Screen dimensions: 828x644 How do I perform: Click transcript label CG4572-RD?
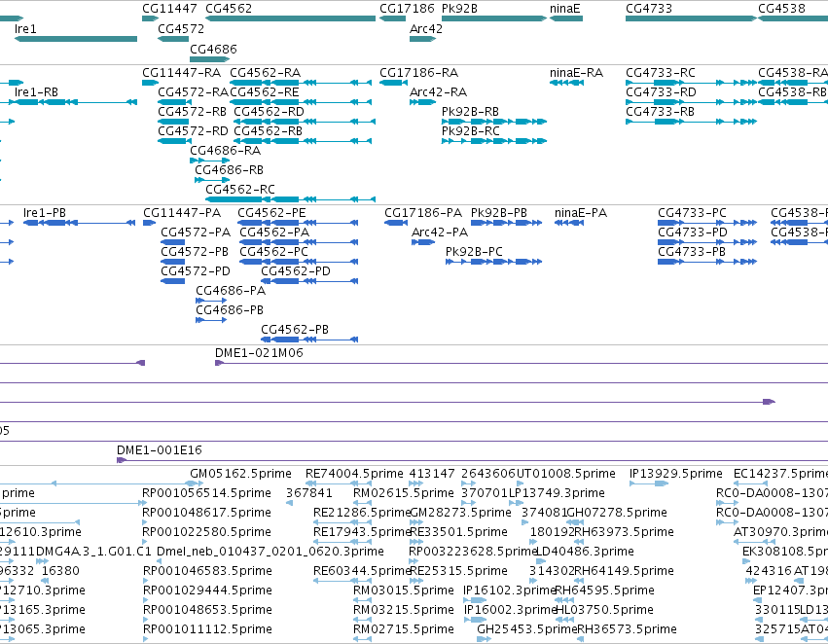pos(193,131)
